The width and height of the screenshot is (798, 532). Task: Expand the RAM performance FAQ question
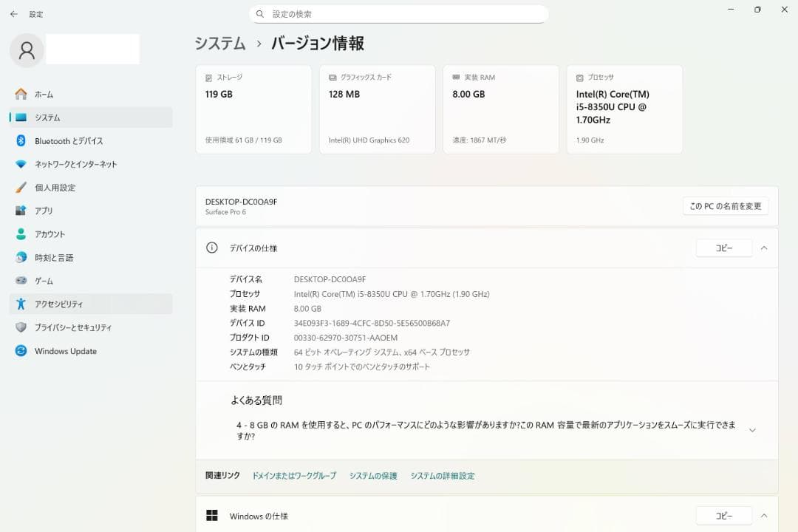(752, 429)
